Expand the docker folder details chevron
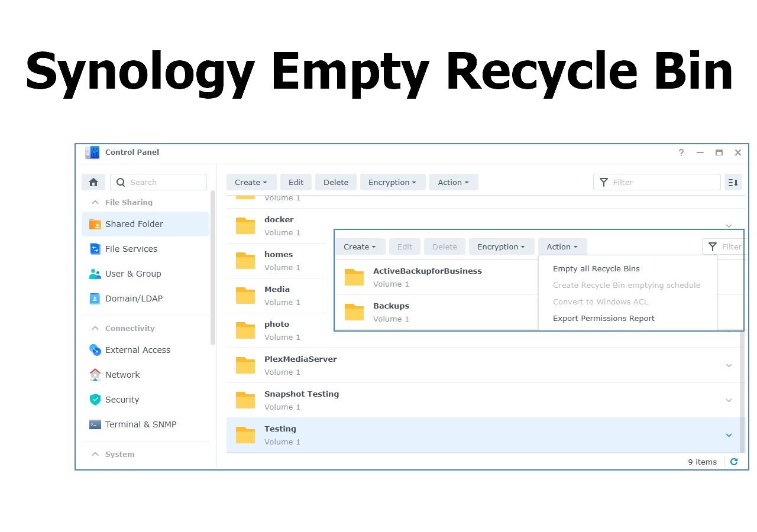The height and width of the screenshot is (532, 757). coord(729,226)
